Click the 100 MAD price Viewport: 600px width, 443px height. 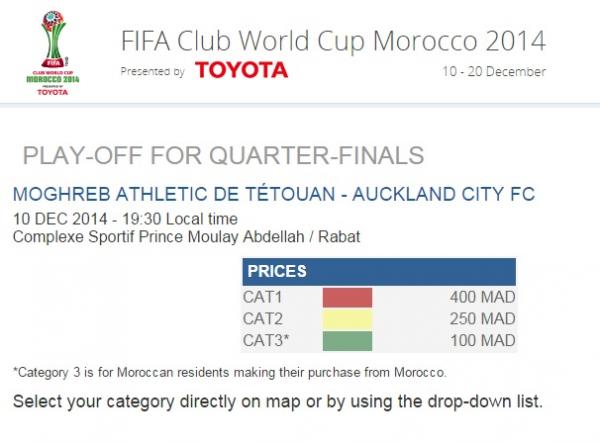(x=483, y=341)
